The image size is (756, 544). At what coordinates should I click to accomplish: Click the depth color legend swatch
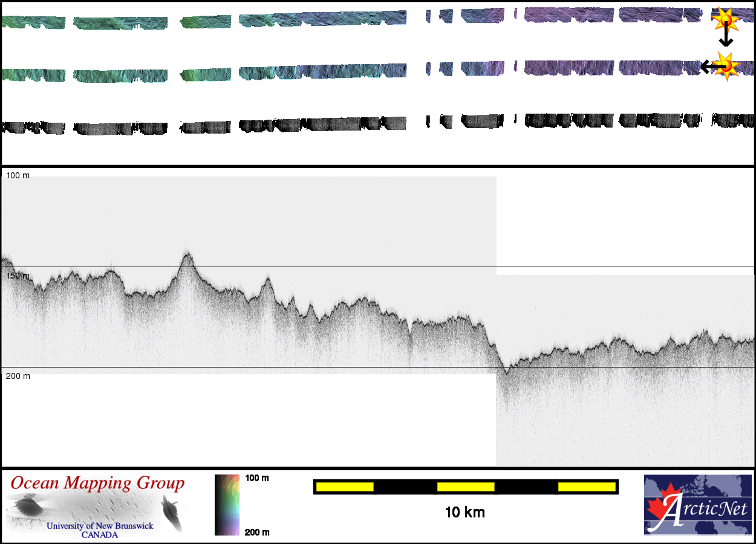[227, 505]
